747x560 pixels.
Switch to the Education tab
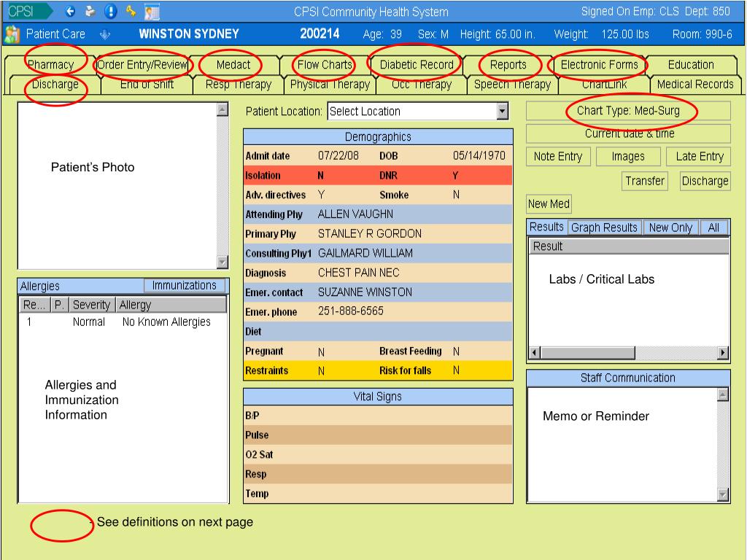point(691,65)
